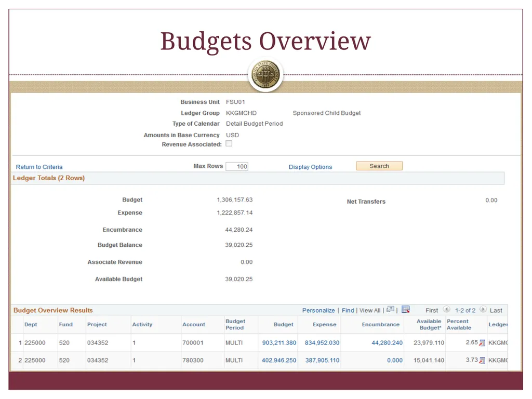
Task: Go to next results with right arrow
Action: tap(483, 310)
